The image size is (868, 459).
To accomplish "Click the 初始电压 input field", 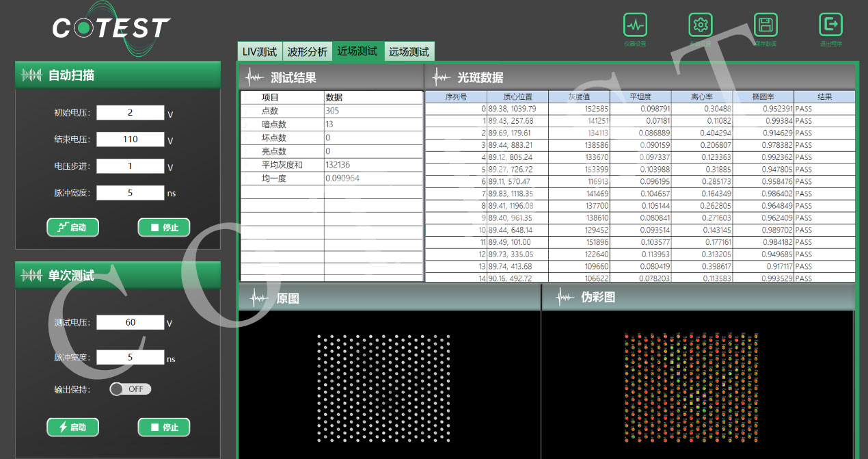I will pos(130,113).
